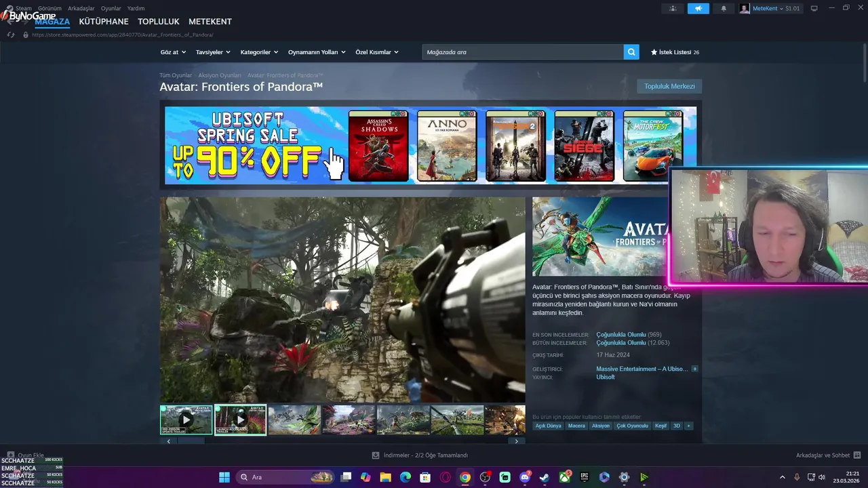
Task: Open Microsoft Edge from the taskbar
Action: coord(406,477)
